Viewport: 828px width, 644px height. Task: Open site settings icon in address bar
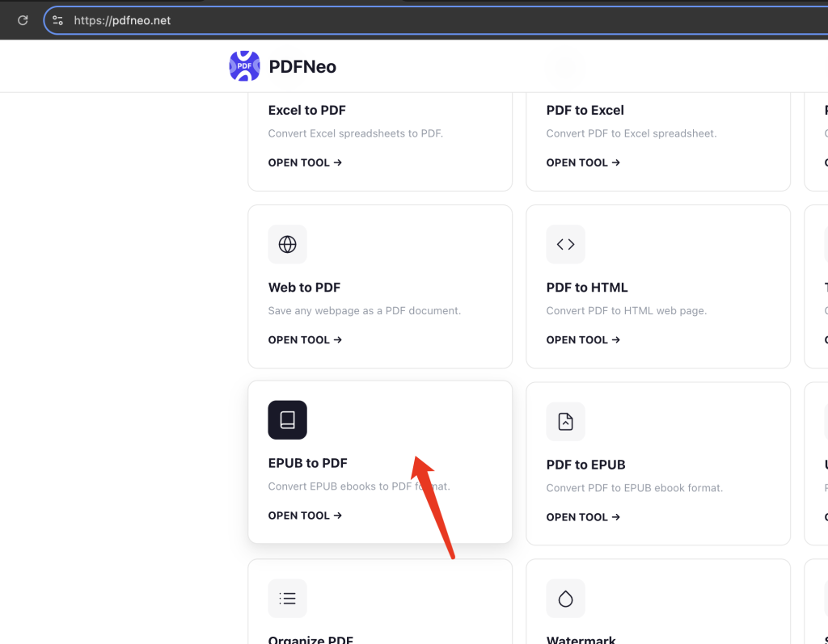coord(58,20)
